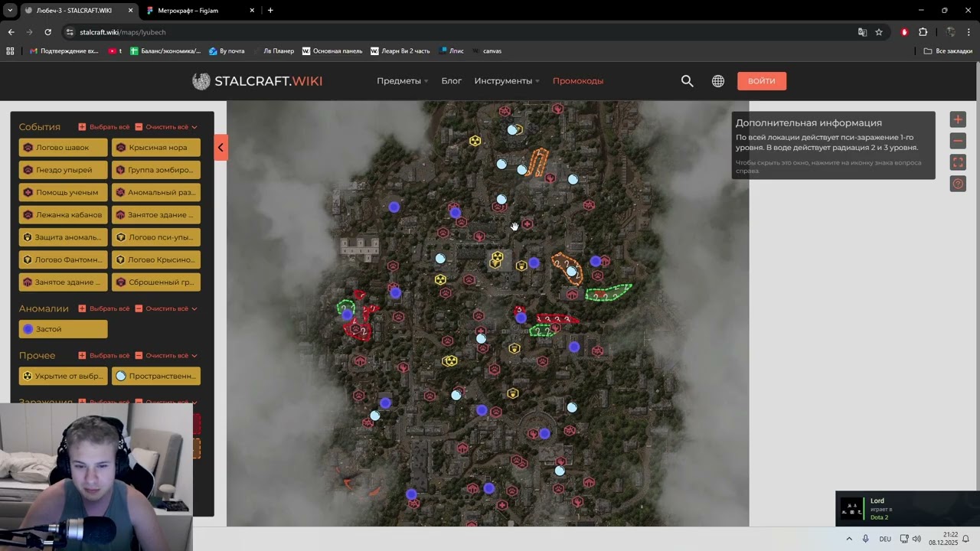This screenshot has width=980, height=551.
Task: Open the Chrome profile avatar
Action: (950, 32)
